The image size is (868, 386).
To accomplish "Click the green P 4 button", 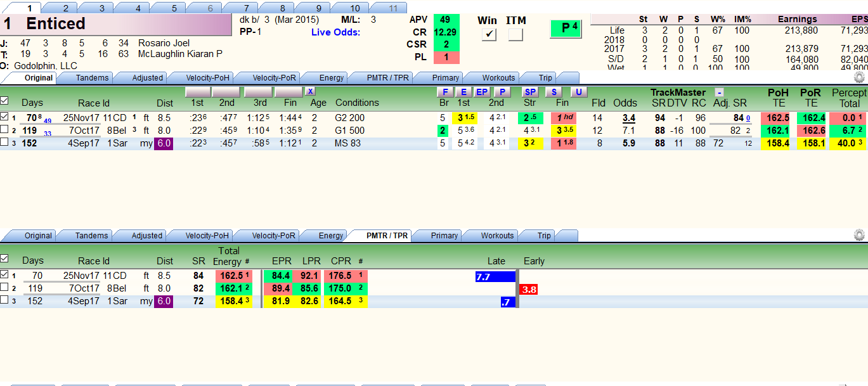I will pos(565,29).
